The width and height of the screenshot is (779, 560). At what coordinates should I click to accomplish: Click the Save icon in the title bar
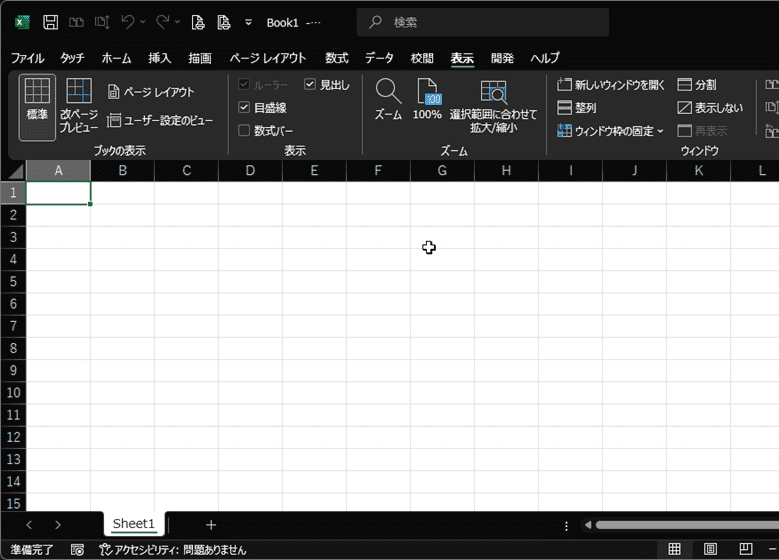pos(50,22)
